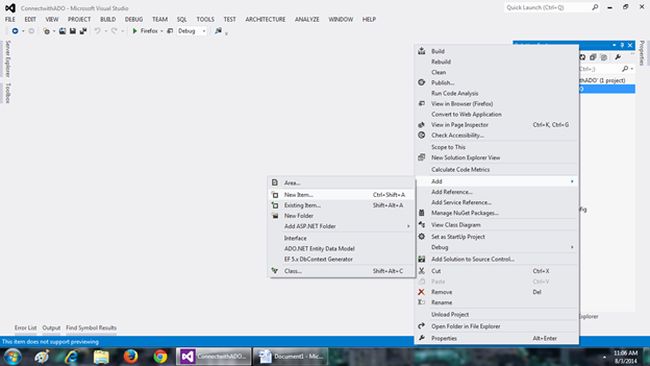Click the Chrome taskbar icon

click(160, 356)
